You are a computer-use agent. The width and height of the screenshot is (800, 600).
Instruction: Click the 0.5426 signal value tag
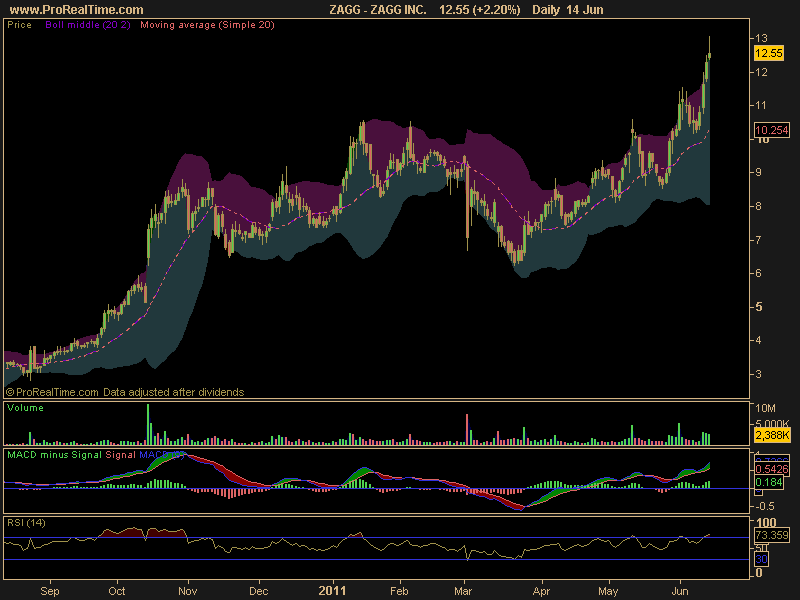771,469
